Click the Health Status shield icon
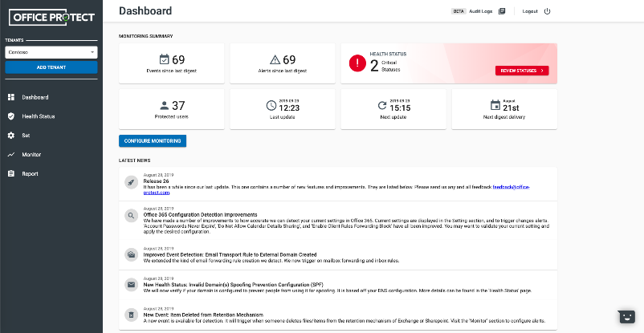The image size is (644, 333). point(11,116)
